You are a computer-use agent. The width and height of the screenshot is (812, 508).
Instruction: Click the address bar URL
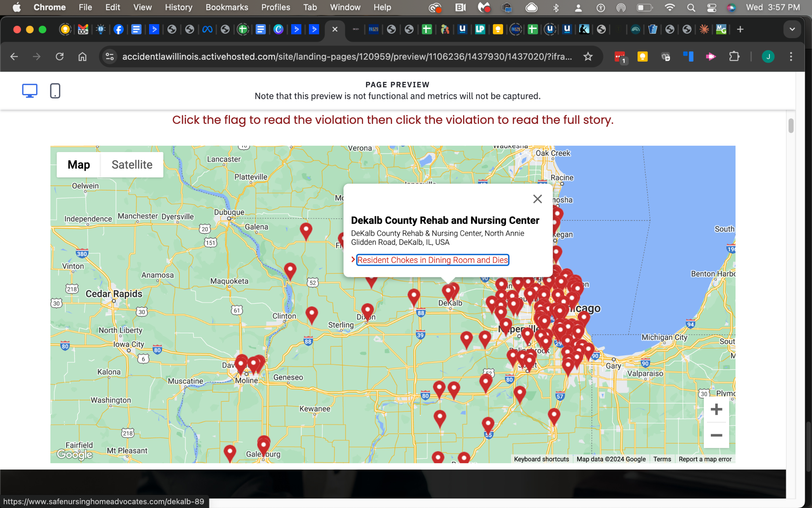[x=347, y=57]
